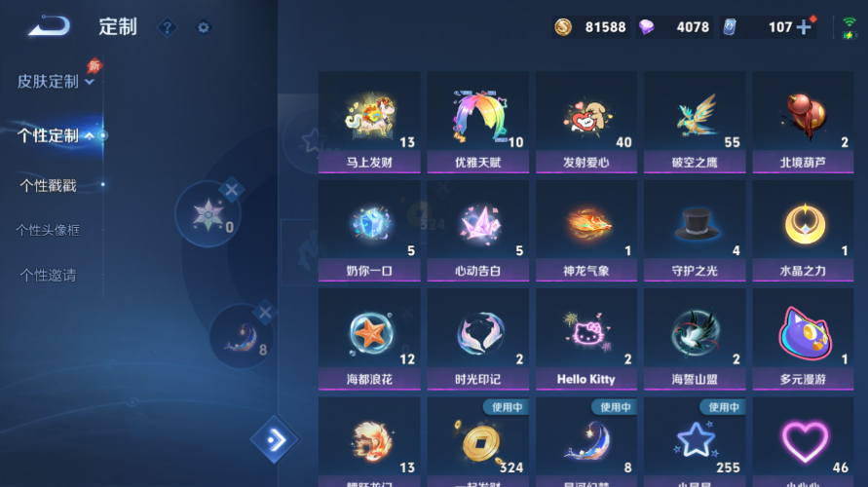Pick the 海都浪花 starfish bubble item
Image resolution: width=868 pixels, height=487 pixels.
click(x=369, y=339)
